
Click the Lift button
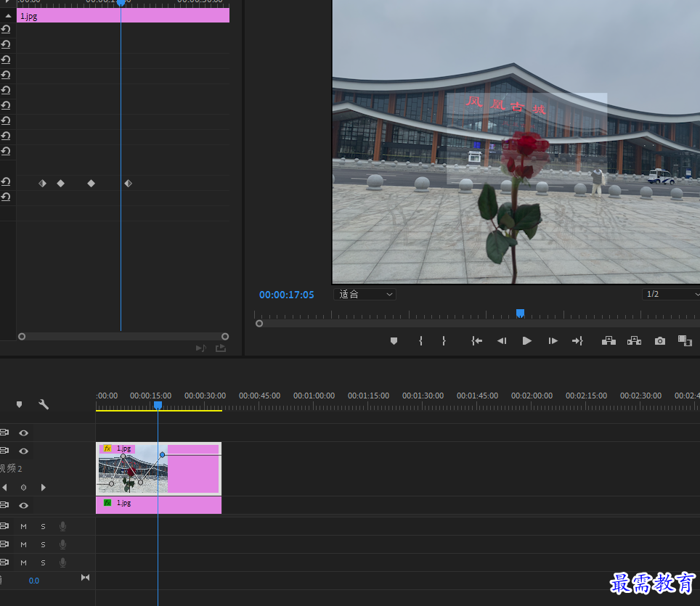[609, 341]
